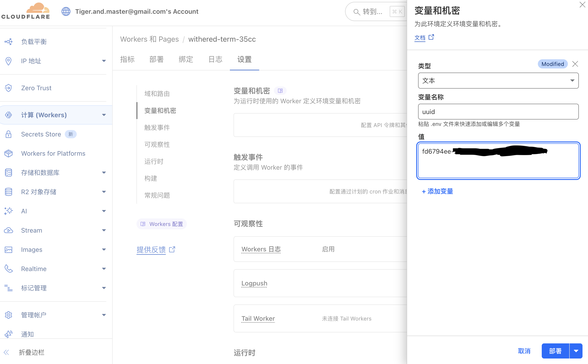Click the globe account icon
This screenshot has height=364, width=588.
click(x=66, y=11)
